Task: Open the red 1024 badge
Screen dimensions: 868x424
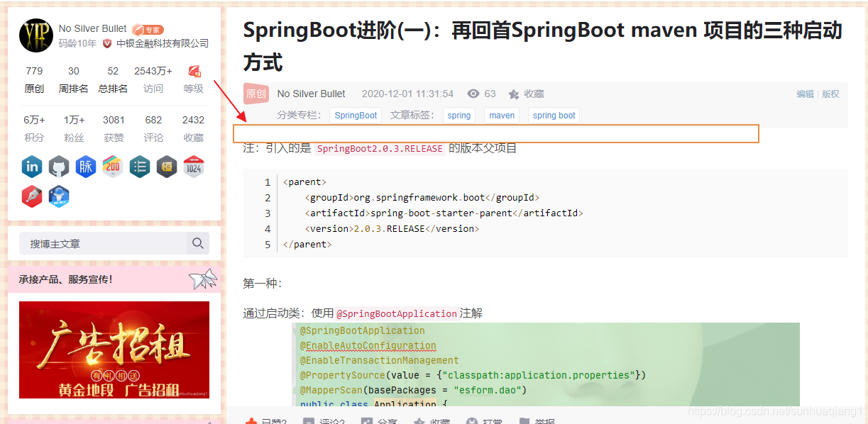Action: (x=194, y=167)
